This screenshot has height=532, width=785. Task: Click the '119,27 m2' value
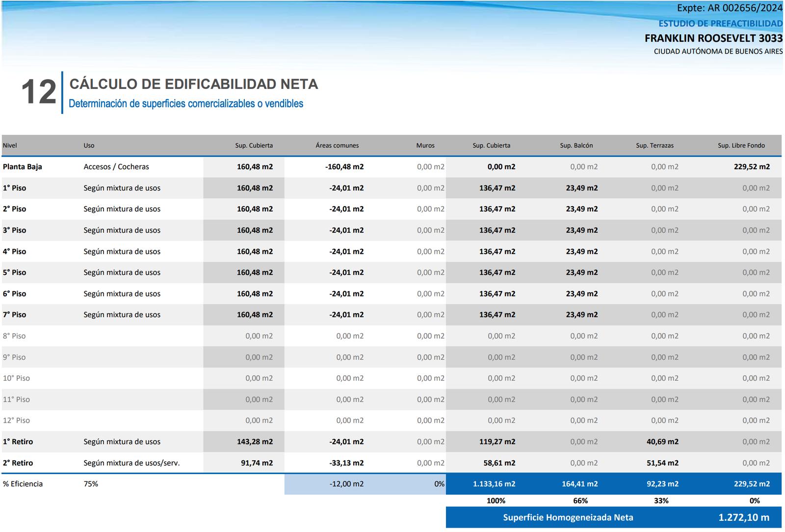[497, 442]
